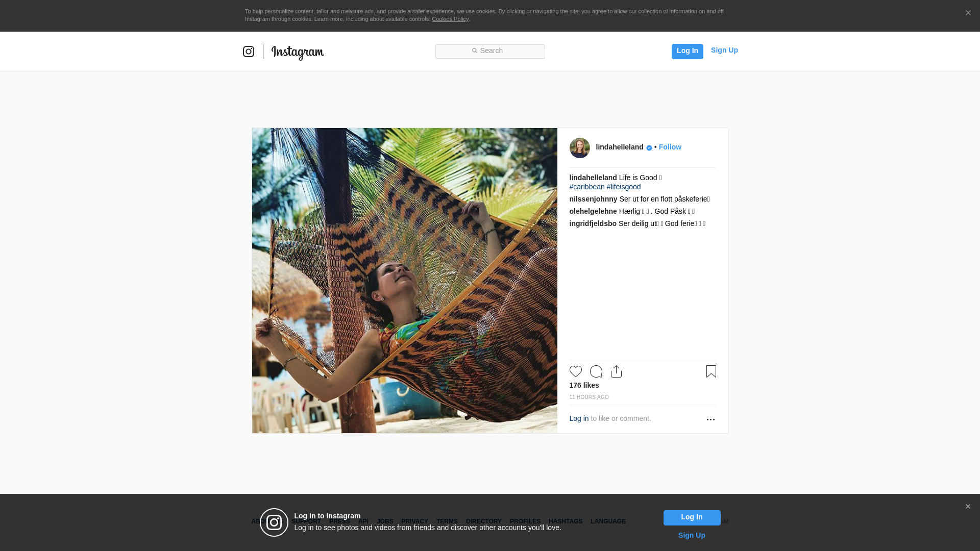Click Instagram logo in login banner
Viewport: 980px width, 551px height.
(x=274, y=522)
